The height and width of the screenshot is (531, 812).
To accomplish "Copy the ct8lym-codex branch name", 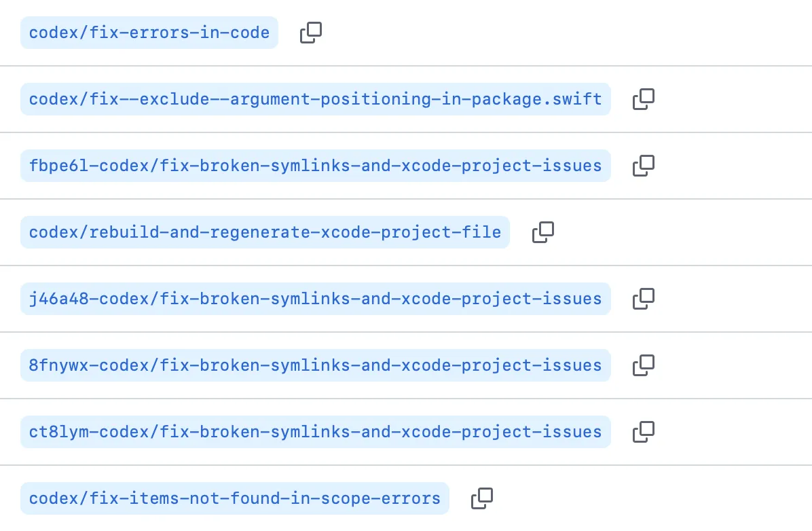I will pyautogui.click(x=643, y=432).
